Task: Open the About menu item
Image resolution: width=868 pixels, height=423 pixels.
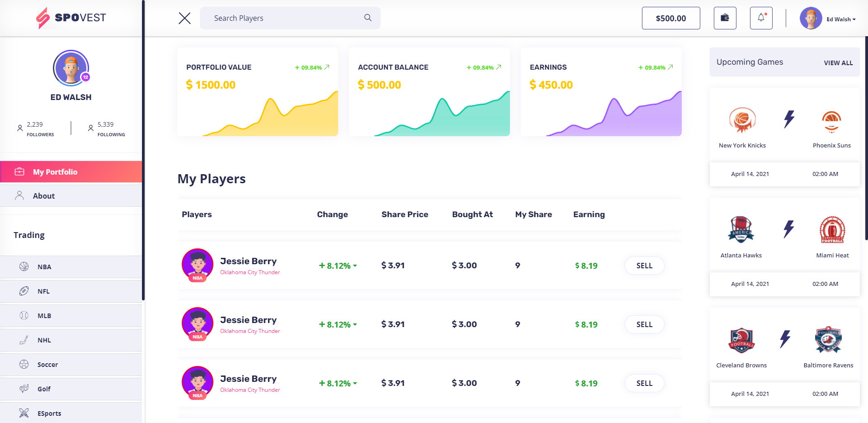Action: 71,196
